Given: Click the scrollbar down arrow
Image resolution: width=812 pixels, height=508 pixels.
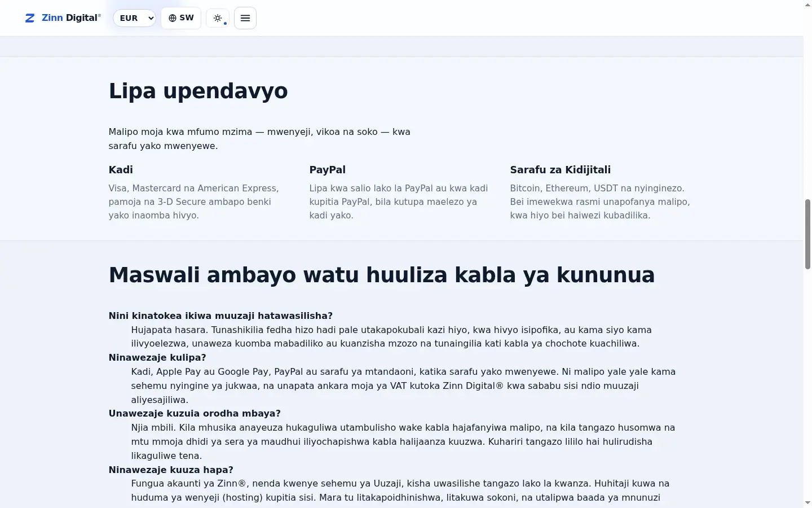Looking at the screenshot, I should pos(807,502).
